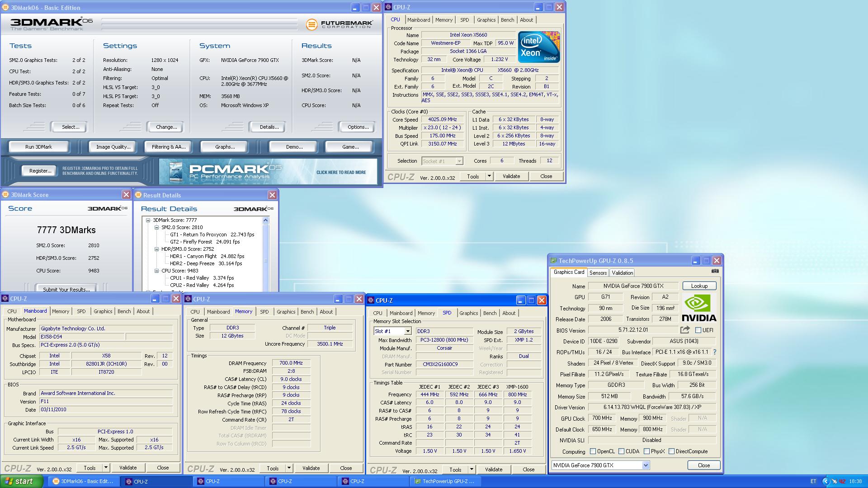This screenshot has height=488, width=868.
Task: Switch to Sensors tab in GPU-Z
Action: click(598, 272)
